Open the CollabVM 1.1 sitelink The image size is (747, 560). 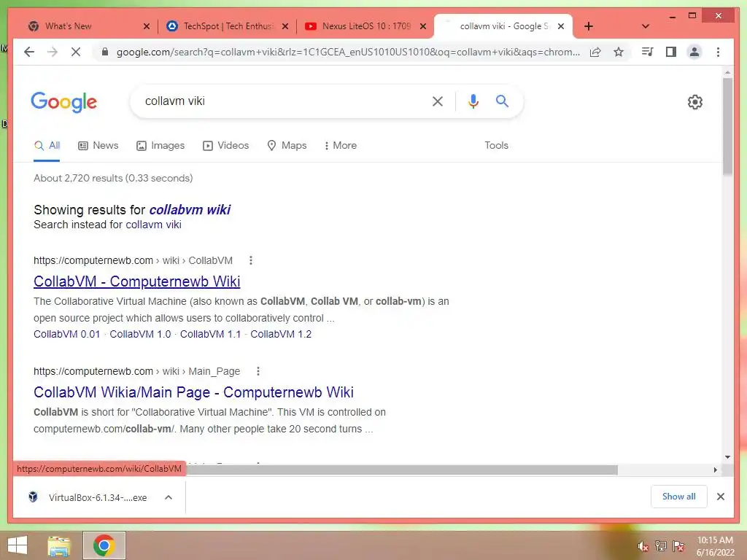coord(210,334)
